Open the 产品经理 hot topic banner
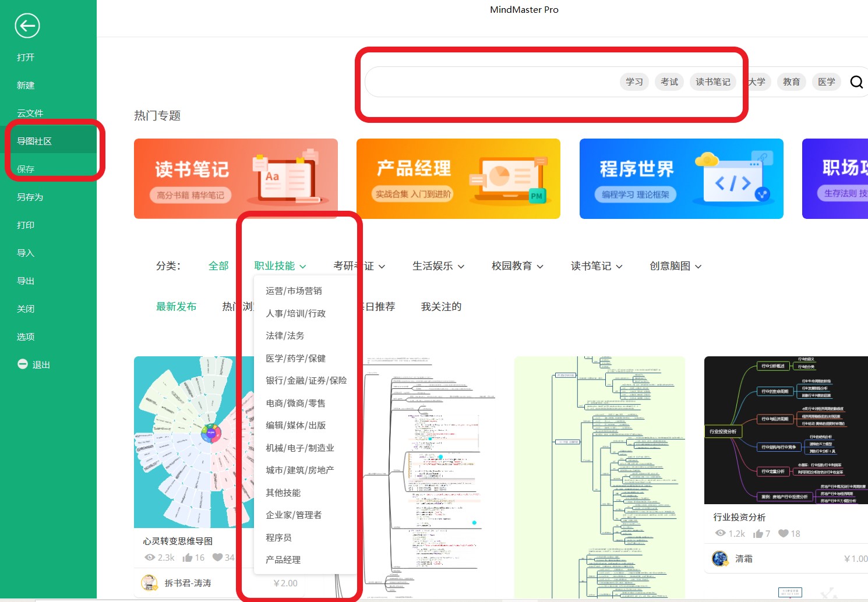 click(458, 179)
